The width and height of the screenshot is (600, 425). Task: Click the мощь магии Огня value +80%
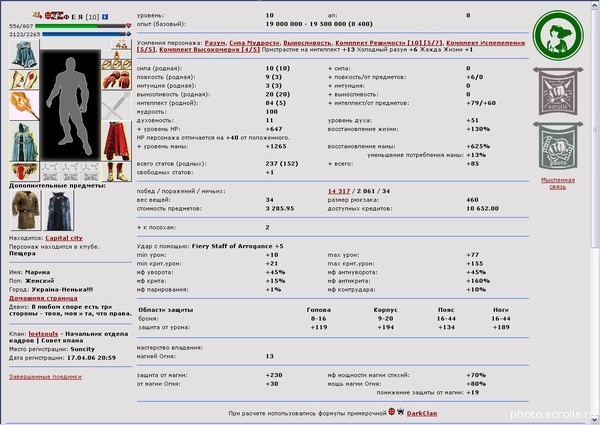(476, 384)
